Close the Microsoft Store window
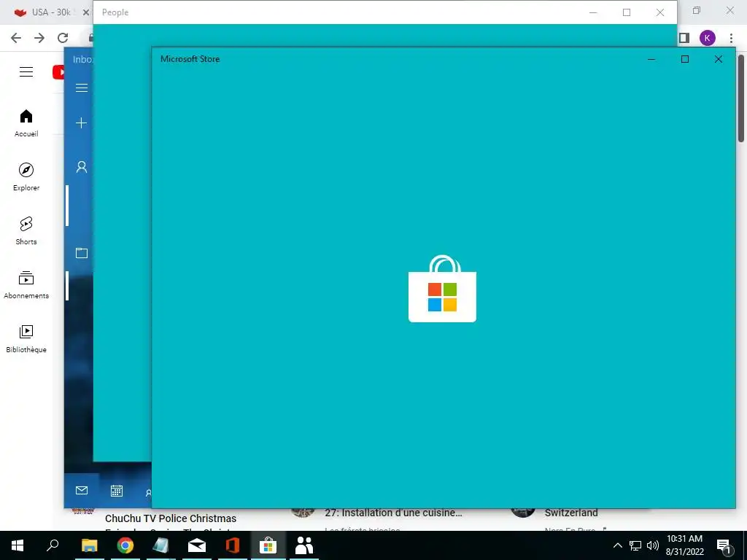This screenshot has height=560, width=747. tap(719, 59)
